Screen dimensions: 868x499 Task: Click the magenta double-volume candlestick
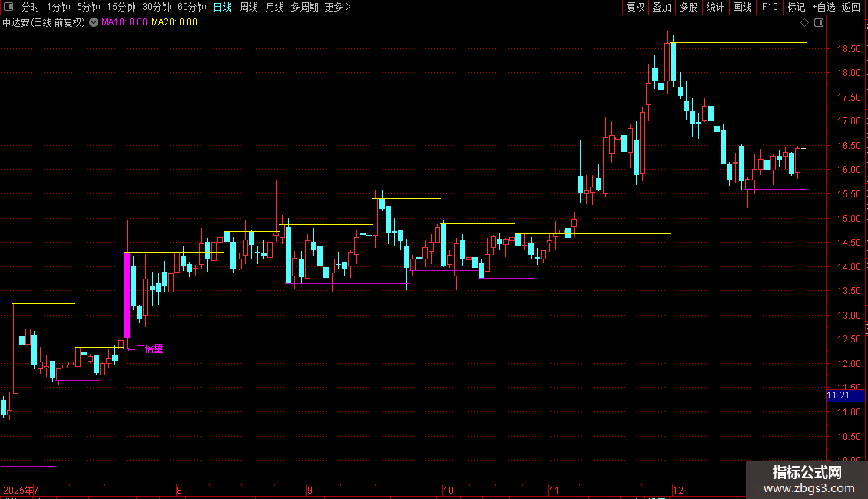pos(128,295)
